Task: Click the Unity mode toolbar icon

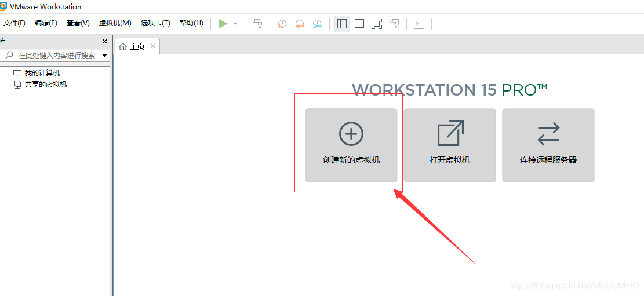Action: point(394,24)
